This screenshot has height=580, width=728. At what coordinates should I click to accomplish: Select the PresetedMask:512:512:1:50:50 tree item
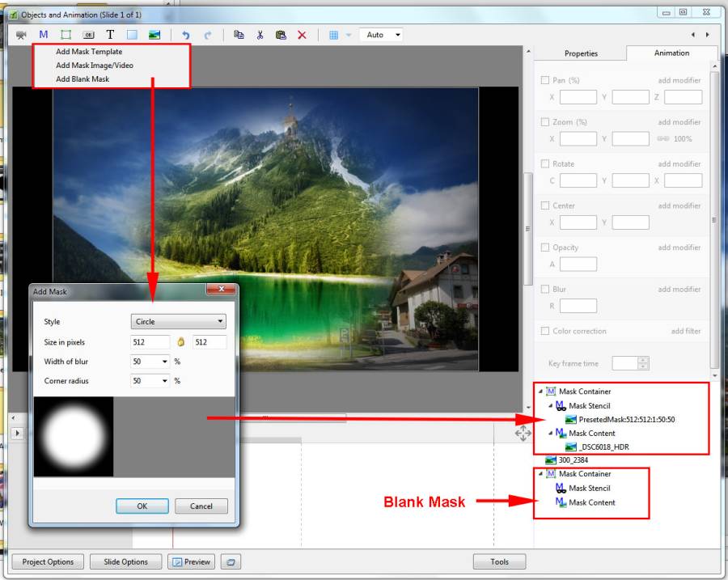click(626, 420)
